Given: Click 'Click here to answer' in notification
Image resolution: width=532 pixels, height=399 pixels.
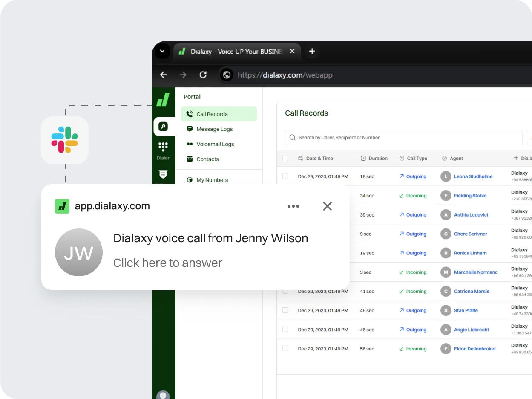Looking at the screenshot, I should pos(167,263).
